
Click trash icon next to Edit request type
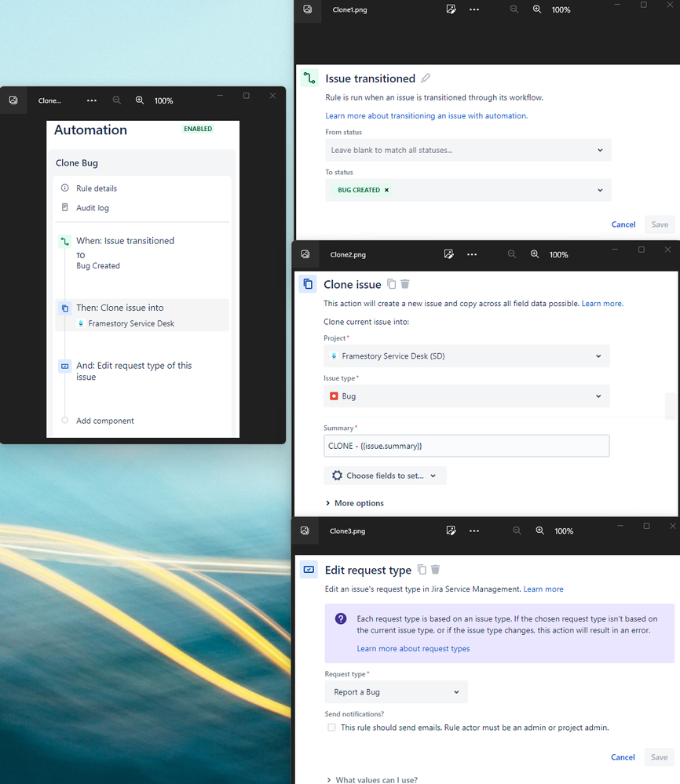pyautogui.click(x=435, y=570)
